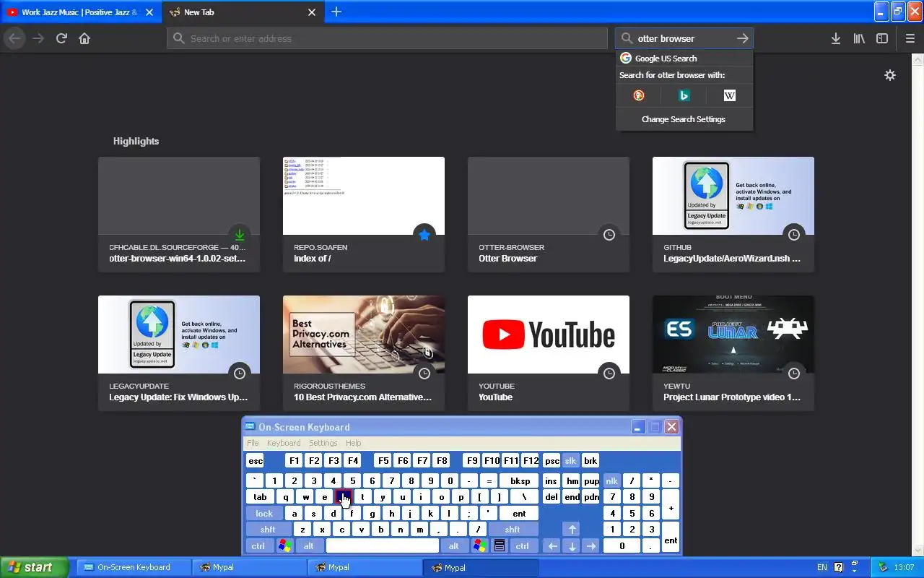Click the bksp key on keyboard
The image size is (924, 578).
520,480
